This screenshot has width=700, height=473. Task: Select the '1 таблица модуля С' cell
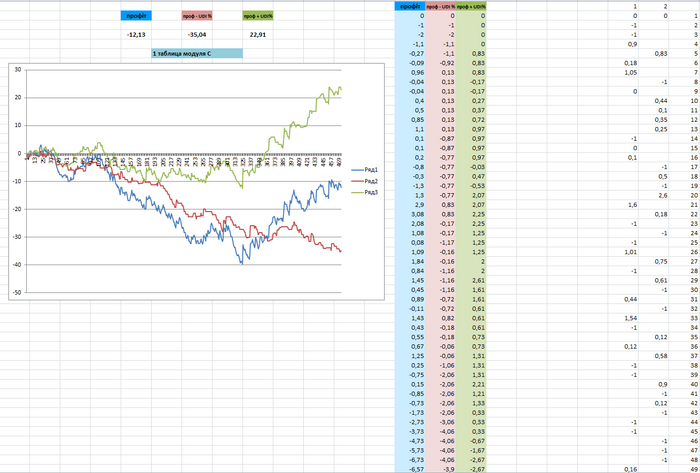(x=197, y=54)
